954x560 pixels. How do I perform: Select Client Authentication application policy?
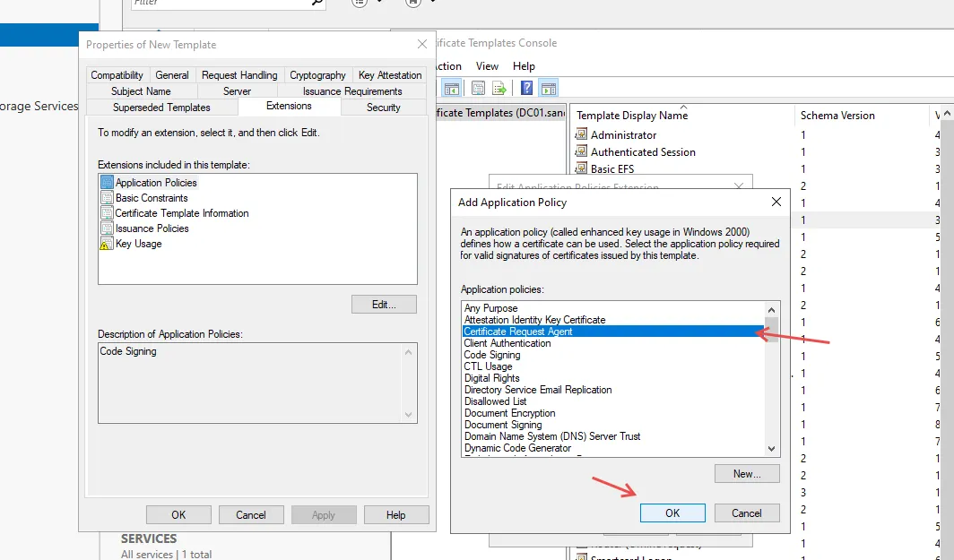point(507,343)
